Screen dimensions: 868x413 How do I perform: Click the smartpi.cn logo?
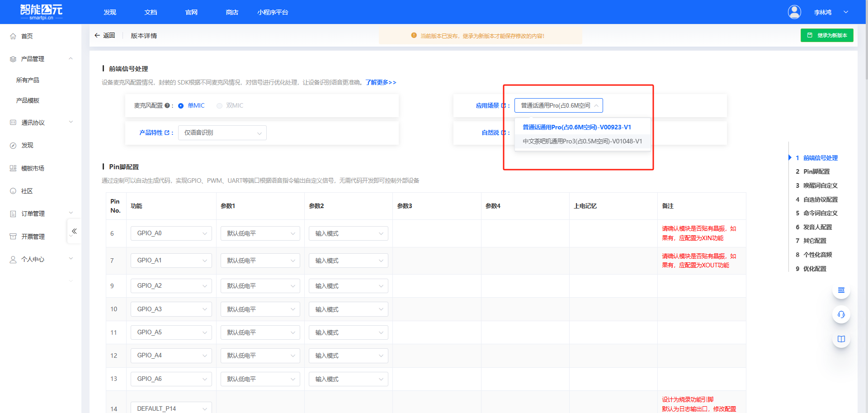point(41,12)
